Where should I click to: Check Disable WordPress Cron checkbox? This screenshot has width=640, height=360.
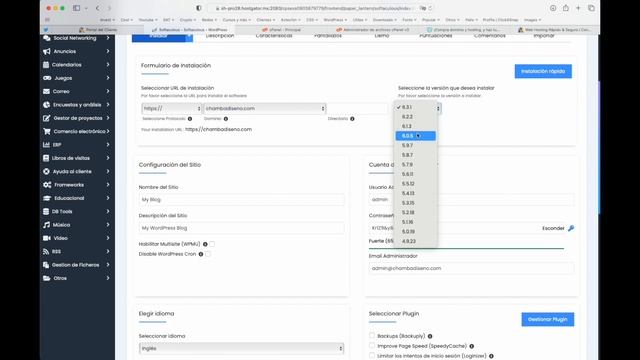point(208,254)
